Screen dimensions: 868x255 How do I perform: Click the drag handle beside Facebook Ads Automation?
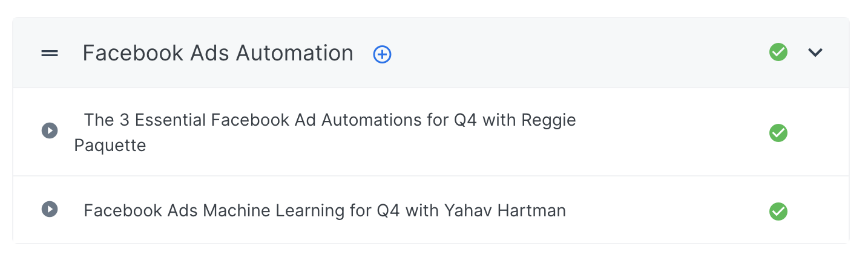click(x=50, y=53)
